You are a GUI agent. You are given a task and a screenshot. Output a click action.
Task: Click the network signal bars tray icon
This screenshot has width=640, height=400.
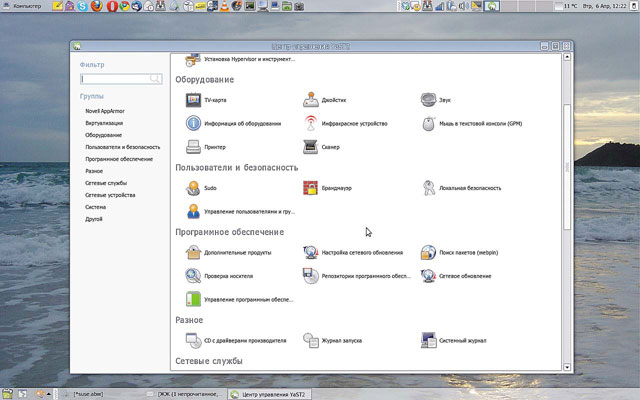439,6
